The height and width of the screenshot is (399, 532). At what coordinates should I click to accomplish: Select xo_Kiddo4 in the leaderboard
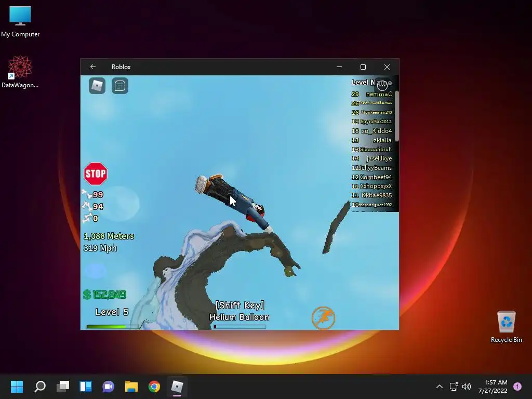(377, 130)
